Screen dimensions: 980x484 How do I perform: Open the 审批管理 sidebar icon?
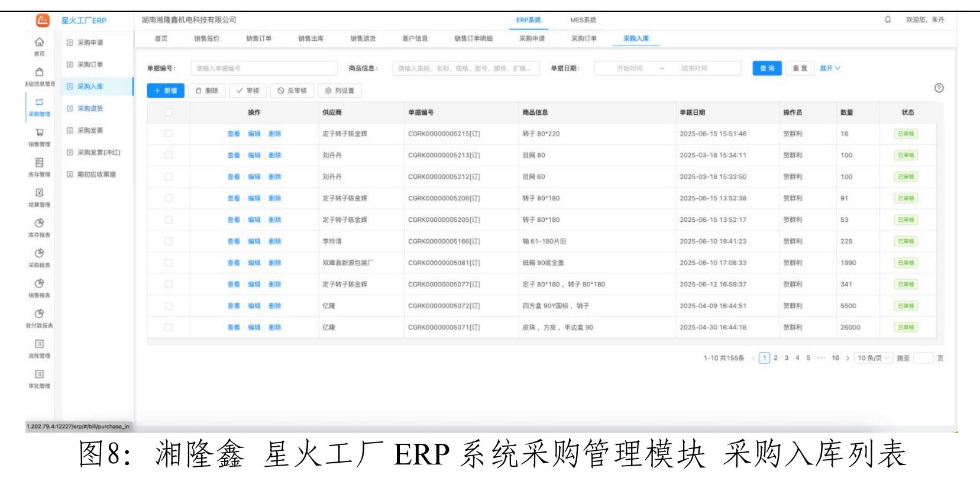[39, 374]
